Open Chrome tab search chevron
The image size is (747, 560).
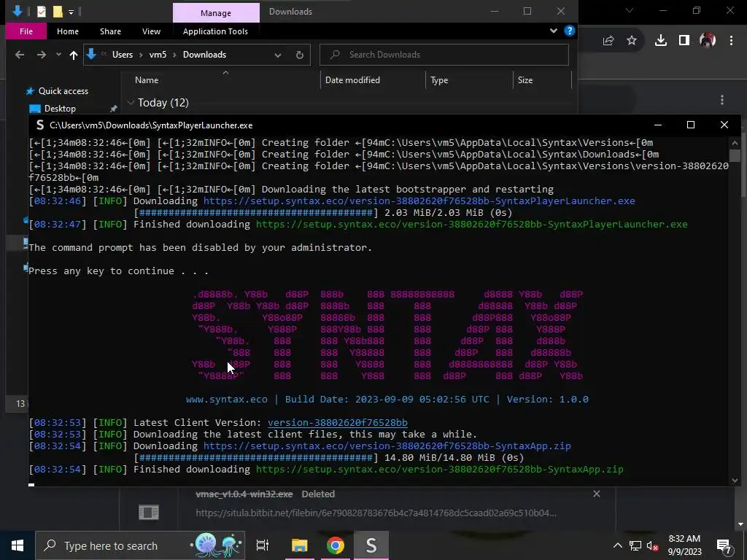click(630, 10)
